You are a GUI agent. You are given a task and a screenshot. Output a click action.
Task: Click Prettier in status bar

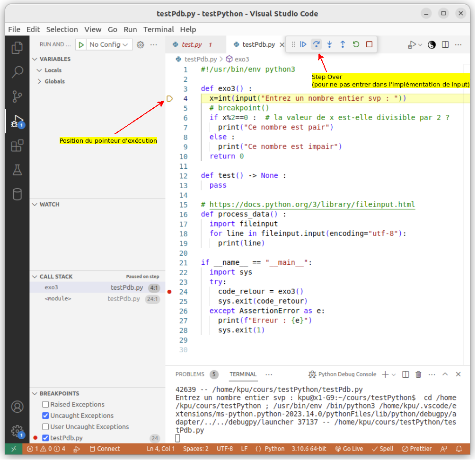[x=417, y=450]
